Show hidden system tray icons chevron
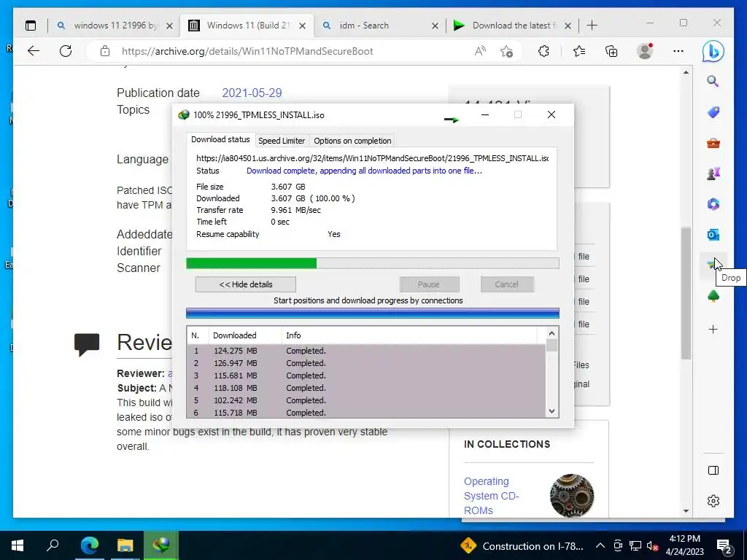Viewport: 747px width, 560px height. coord(600,545)
